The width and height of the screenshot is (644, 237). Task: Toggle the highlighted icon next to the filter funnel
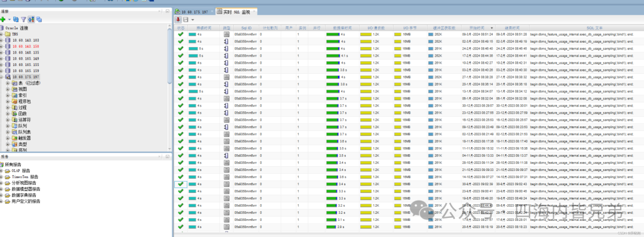coord(31,19)
